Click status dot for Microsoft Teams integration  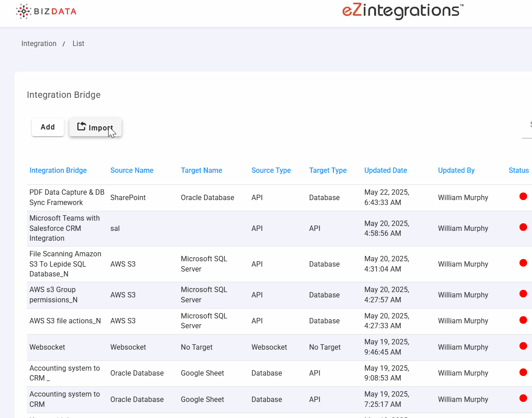(523, 227)
